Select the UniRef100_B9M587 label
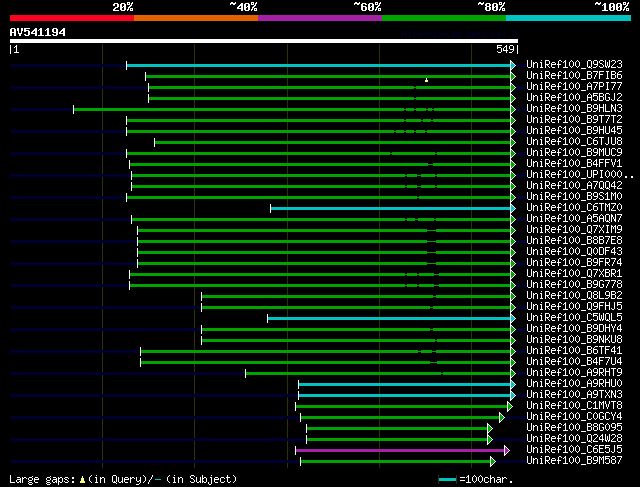Viewport: 640px width, 487px height. (x=574, y=461)
